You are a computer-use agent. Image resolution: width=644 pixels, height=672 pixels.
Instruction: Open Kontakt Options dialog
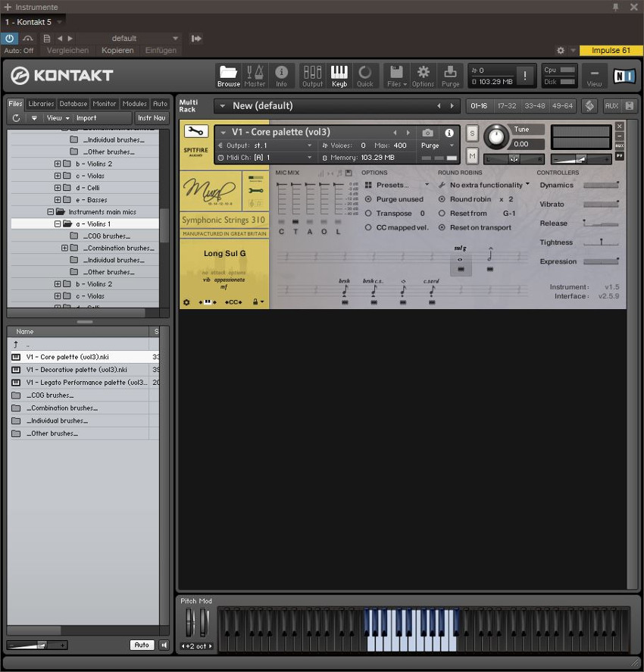coord(423,77)
